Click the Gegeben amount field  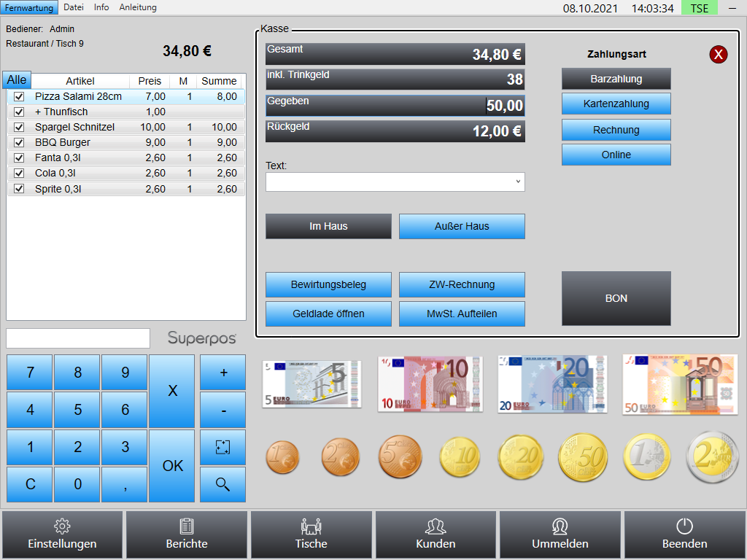(x=395, y=106)
